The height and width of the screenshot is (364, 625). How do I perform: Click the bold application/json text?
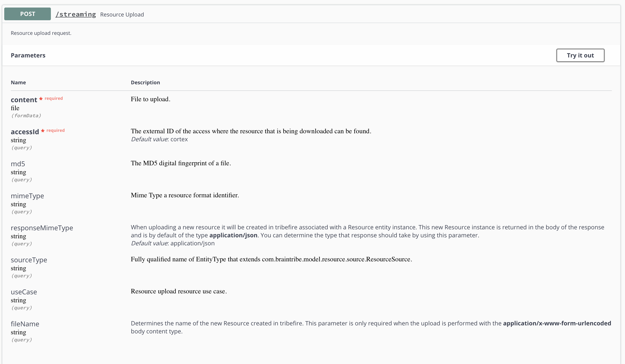tap(233, 235)
